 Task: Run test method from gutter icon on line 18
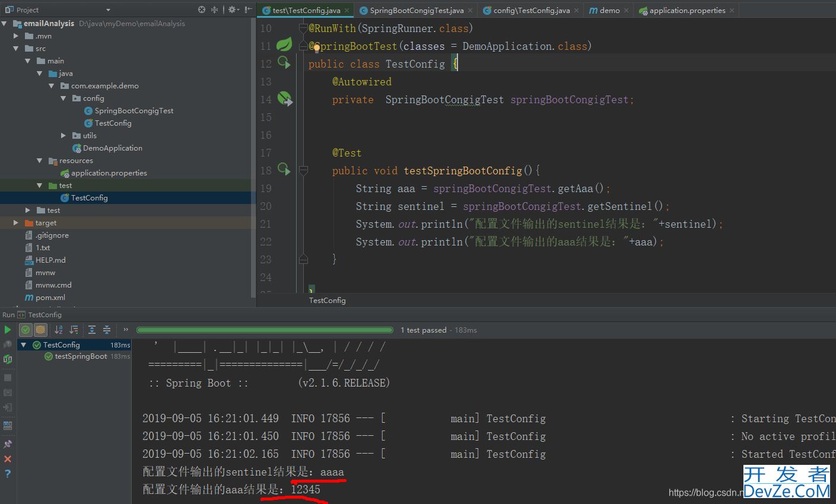[284, 169]
